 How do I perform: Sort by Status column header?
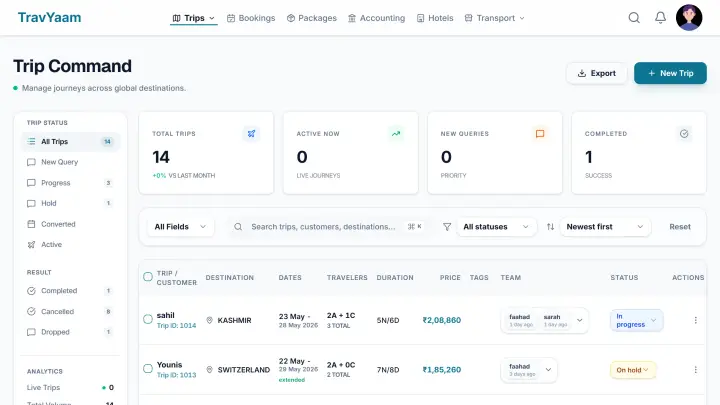624,278
